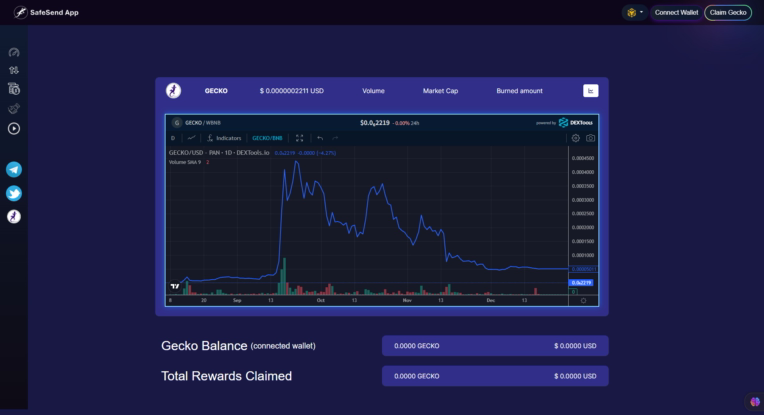Viewport: 764px width, 415px height.
Task: Click the Volume SMA 9 indicator legend
Action: [x=185, y=162]
